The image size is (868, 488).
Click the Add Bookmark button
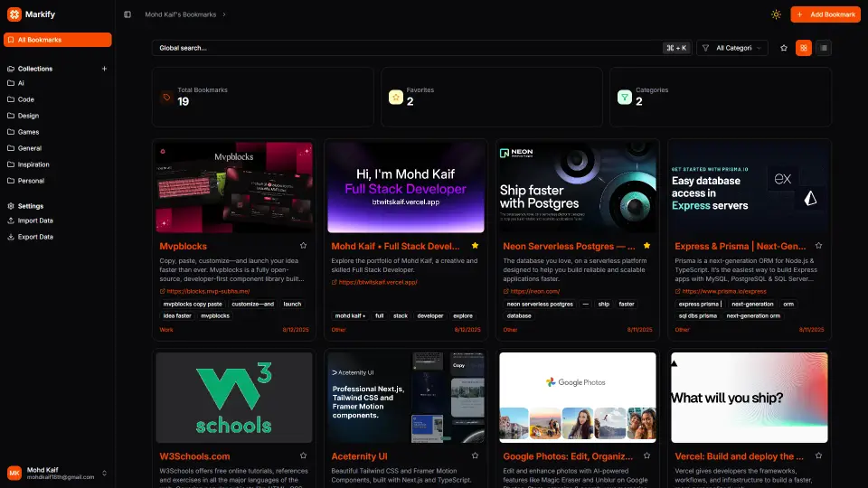click(825, 14)
